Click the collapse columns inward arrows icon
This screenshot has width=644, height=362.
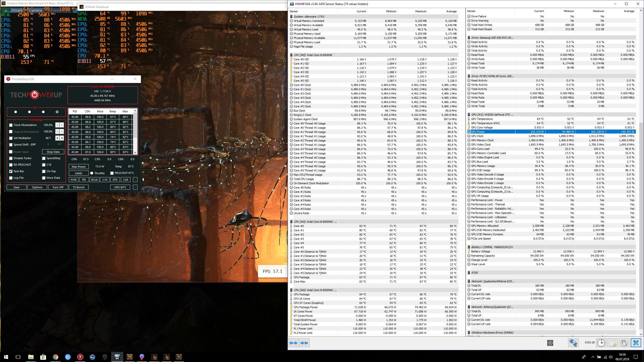click(x=304, y=343)
